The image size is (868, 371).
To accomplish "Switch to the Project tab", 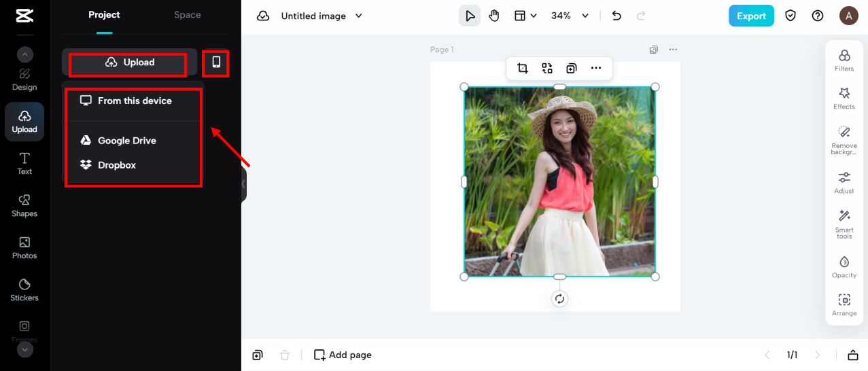I will click(x=104, y=15).
